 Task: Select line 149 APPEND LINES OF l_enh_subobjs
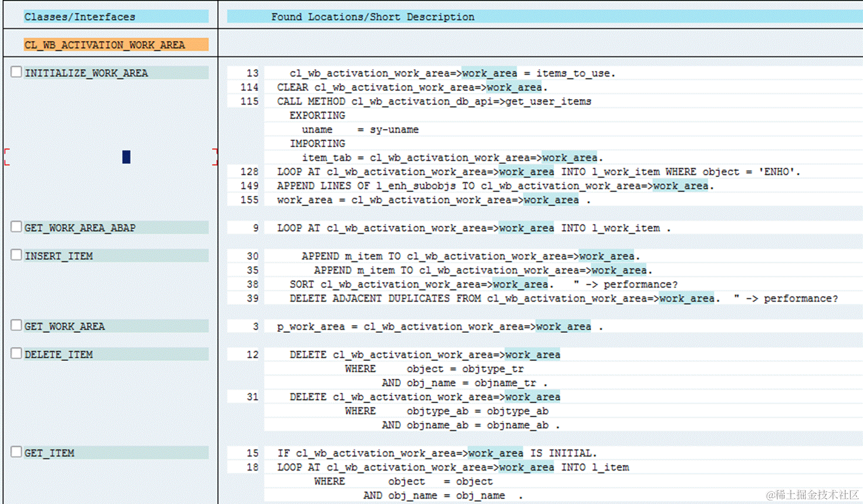495,185
